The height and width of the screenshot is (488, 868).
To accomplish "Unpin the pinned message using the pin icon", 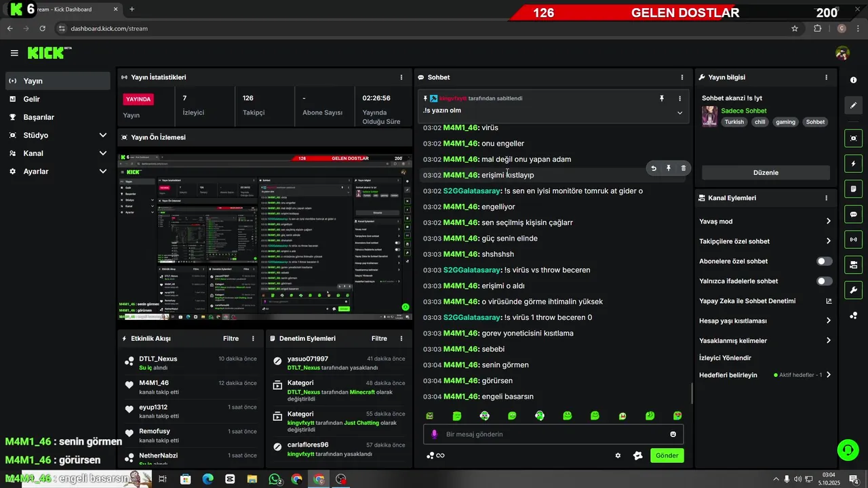I will click(x=662, y=98).
